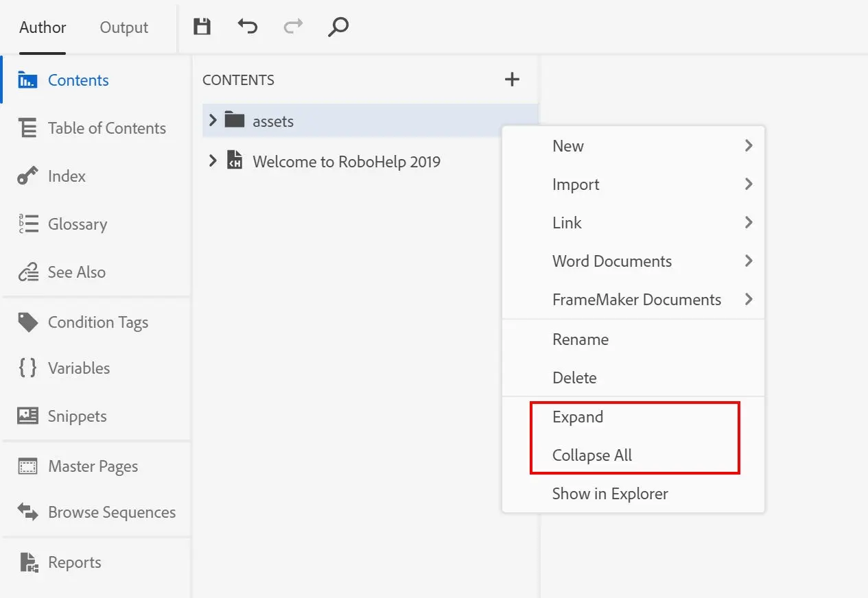The height and width of the screenshot is (598, 868).
Task: Click the Save project icon
Action: [202, 25]
